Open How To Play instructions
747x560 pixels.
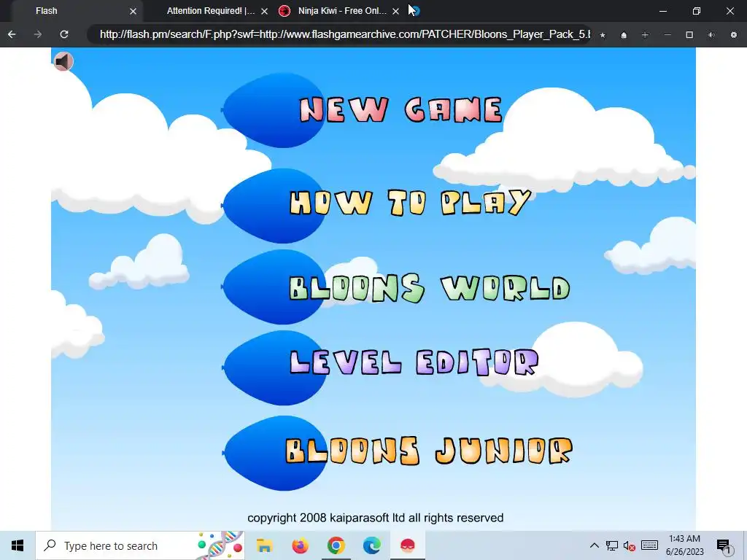(x=410, y=203)
